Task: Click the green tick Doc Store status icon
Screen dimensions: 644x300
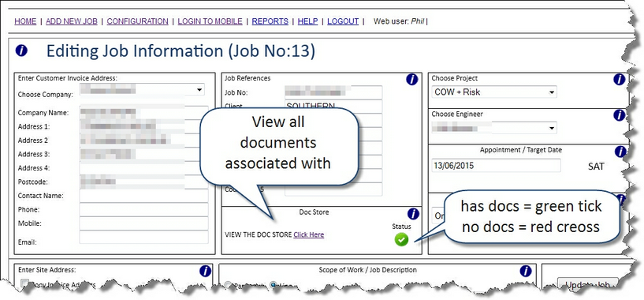Action: (x=401, y=239)
